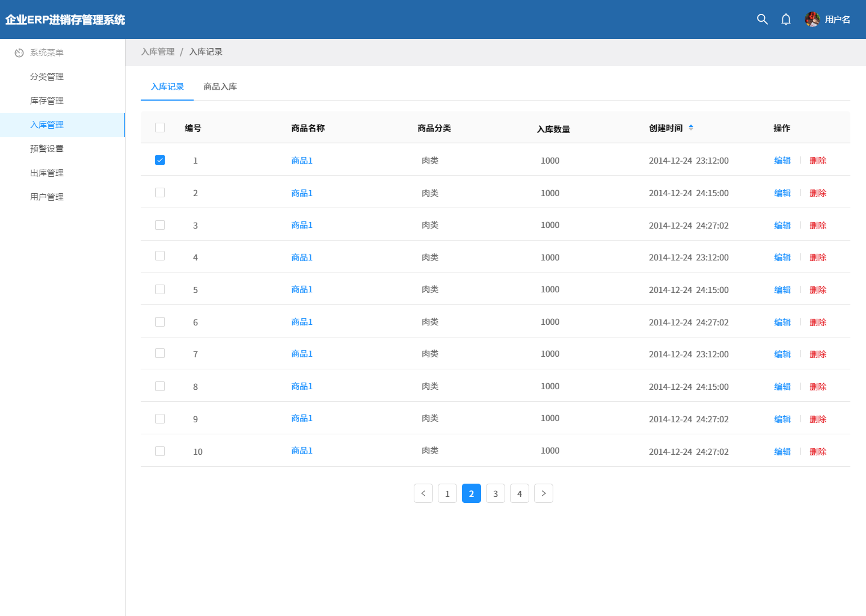
Task: Click 入库管理 in the breadcrumb
Action: pyautogui.click(x=158, y=52)
